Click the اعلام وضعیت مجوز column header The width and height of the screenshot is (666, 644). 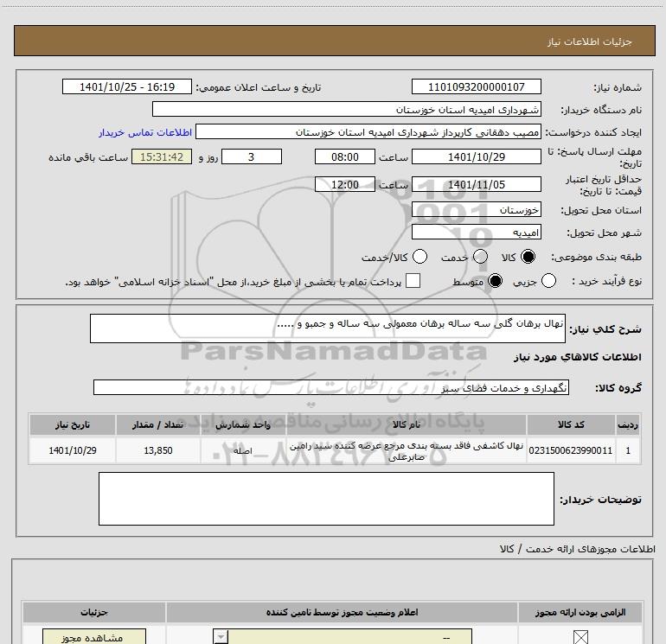pos(342,612)
